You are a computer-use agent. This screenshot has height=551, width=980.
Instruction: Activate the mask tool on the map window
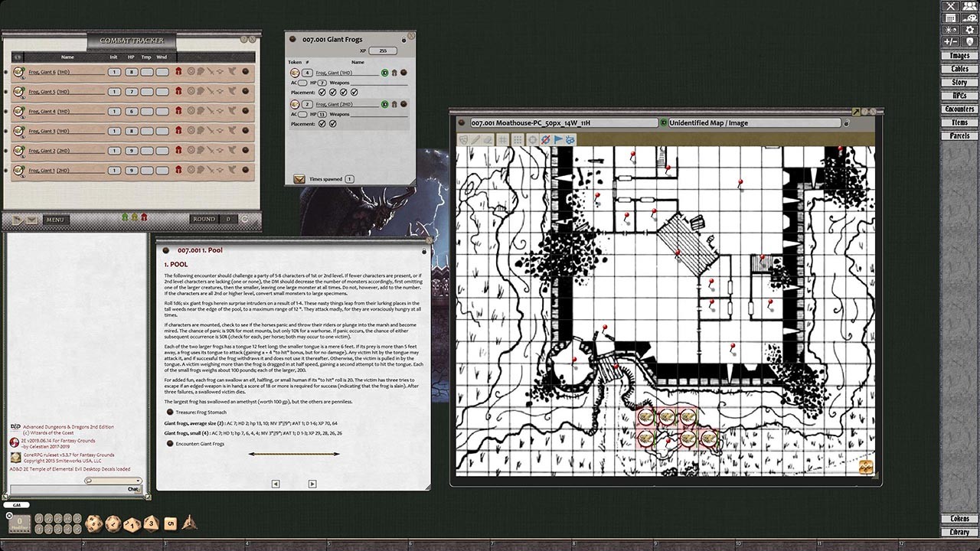pos(462,139)
